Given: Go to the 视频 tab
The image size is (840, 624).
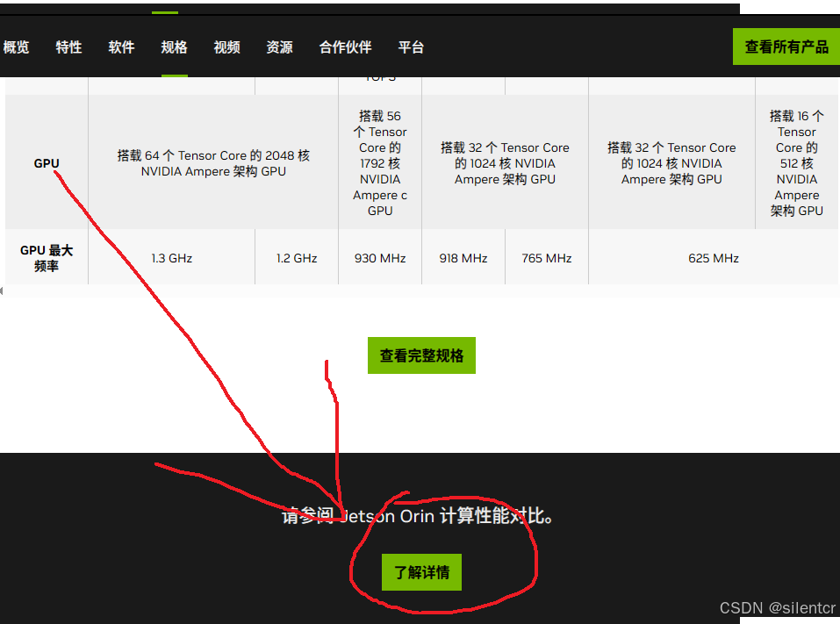Looking at the screenshot, I should [x=226, y=47].
